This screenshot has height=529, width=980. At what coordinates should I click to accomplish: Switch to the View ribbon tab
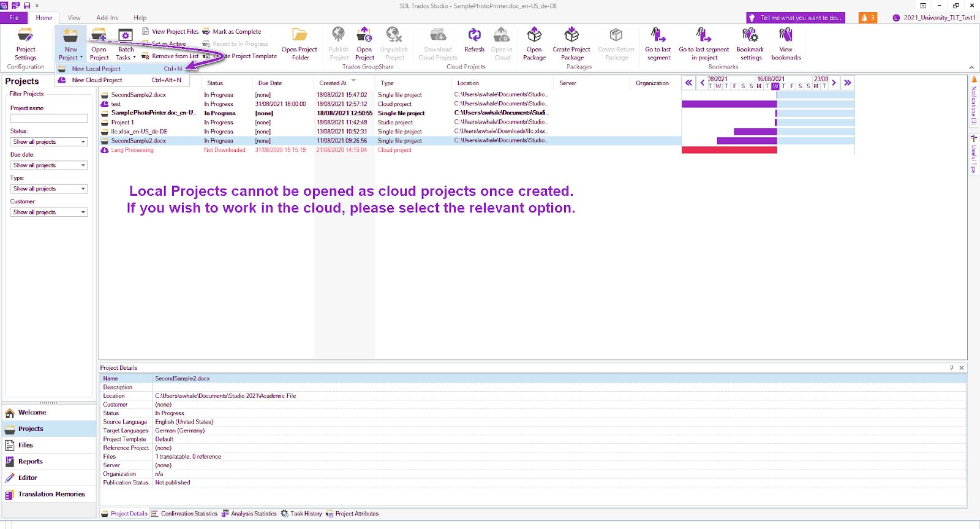coord(74,18)
